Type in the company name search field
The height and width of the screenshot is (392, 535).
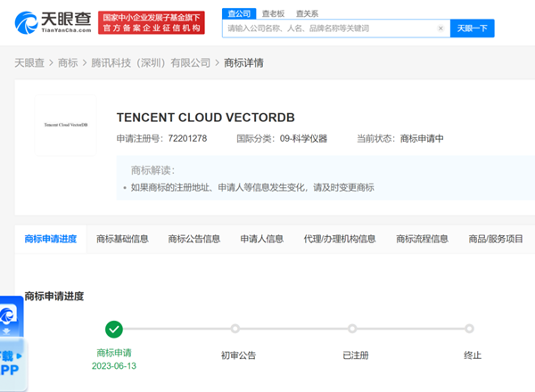(330, 29)
